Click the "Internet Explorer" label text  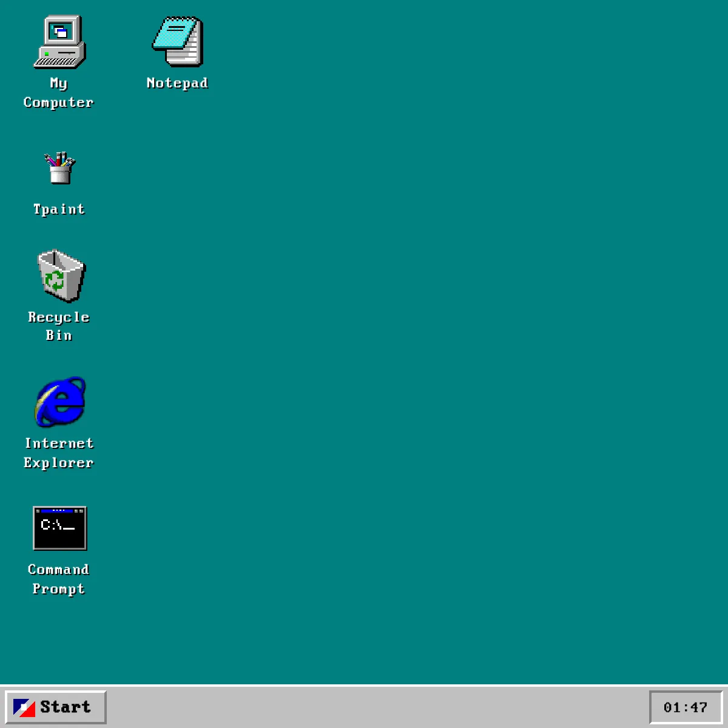point(59,453)
